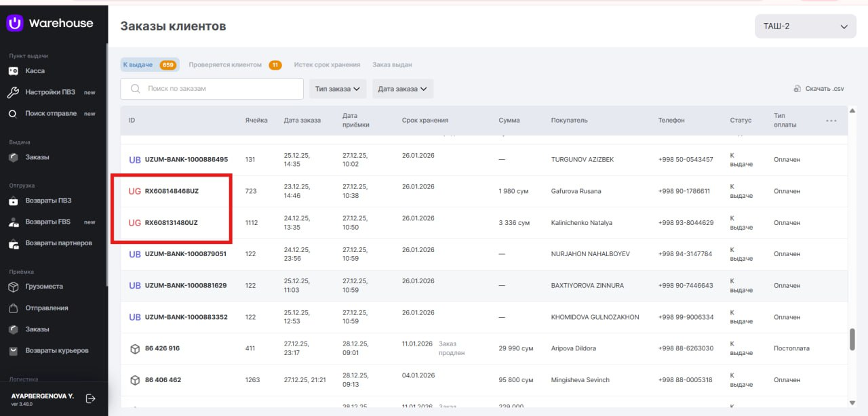
Task: Click magnifier icon in order search
Action: click(135, 89)
